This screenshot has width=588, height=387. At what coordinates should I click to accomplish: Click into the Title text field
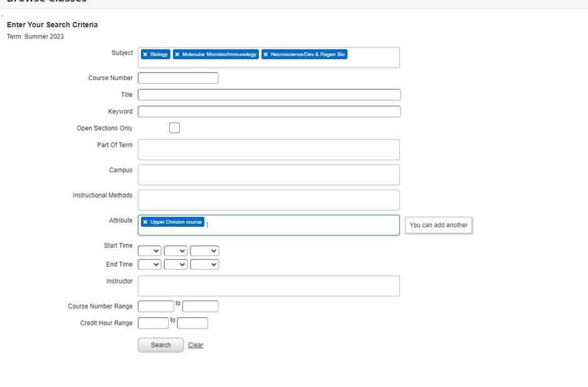pyautogui.click(x=269, y=95)
